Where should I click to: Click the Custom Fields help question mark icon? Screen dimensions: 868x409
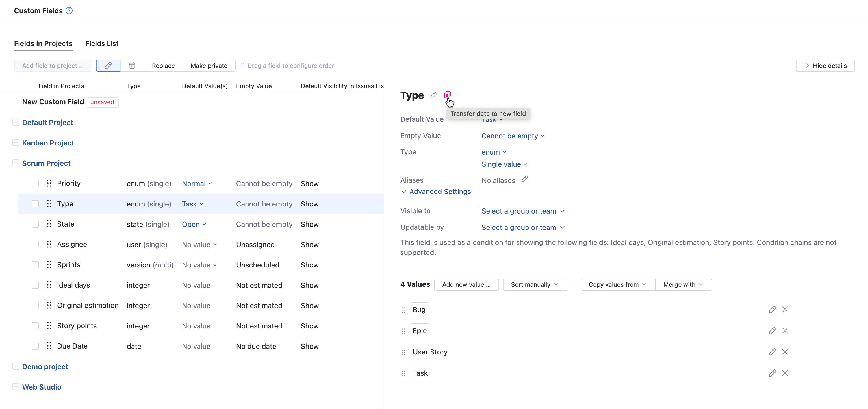(69, 11)
